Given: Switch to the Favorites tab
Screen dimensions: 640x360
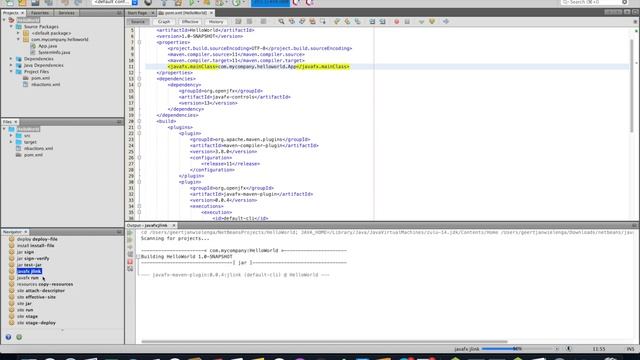Looking at the screenshot, I should (x=40, y=13).
